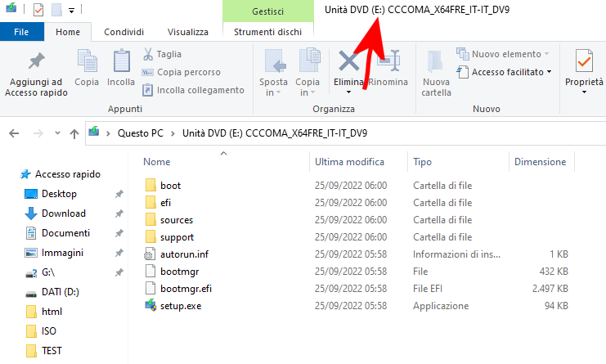Image resolution: width=606 pixels, height=364 pixels.
Task: Sort by the Nome column header
Action: click(157, 161)
